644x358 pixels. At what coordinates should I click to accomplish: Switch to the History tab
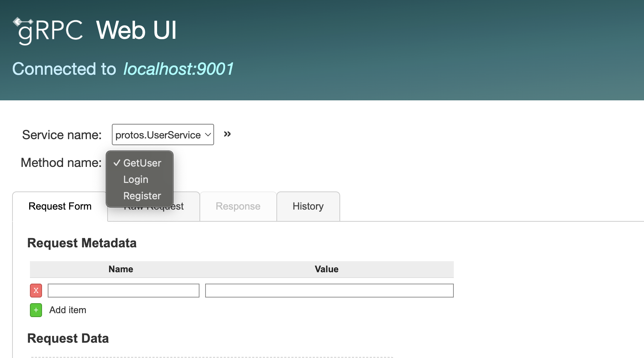tap(308, 206)
